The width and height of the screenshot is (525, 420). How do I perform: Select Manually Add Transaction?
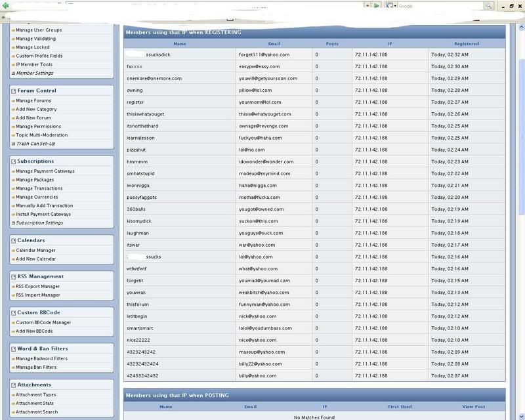[44, 205]
